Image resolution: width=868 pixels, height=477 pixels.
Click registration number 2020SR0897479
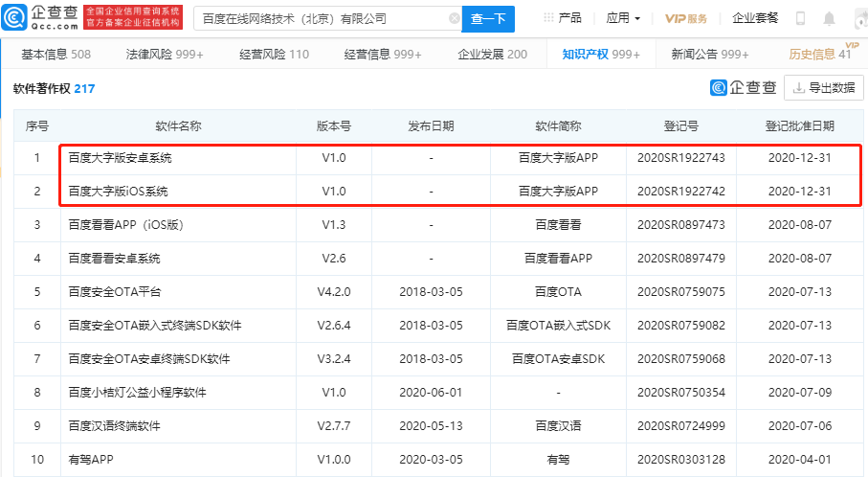point(680,259)
